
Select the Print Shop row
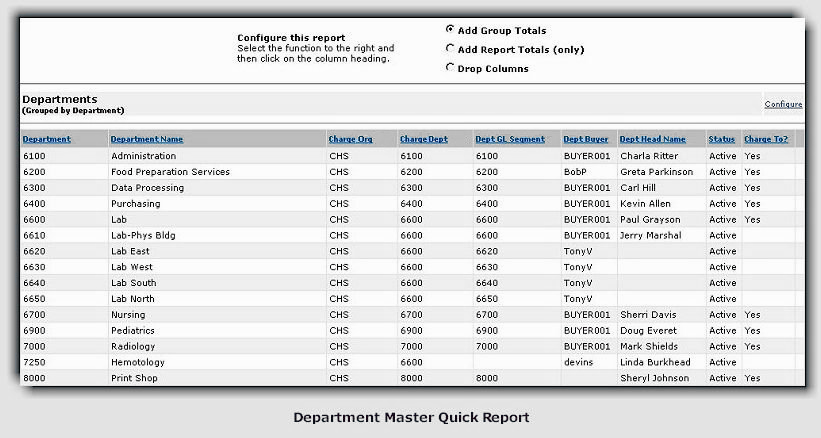pos(135,378)
